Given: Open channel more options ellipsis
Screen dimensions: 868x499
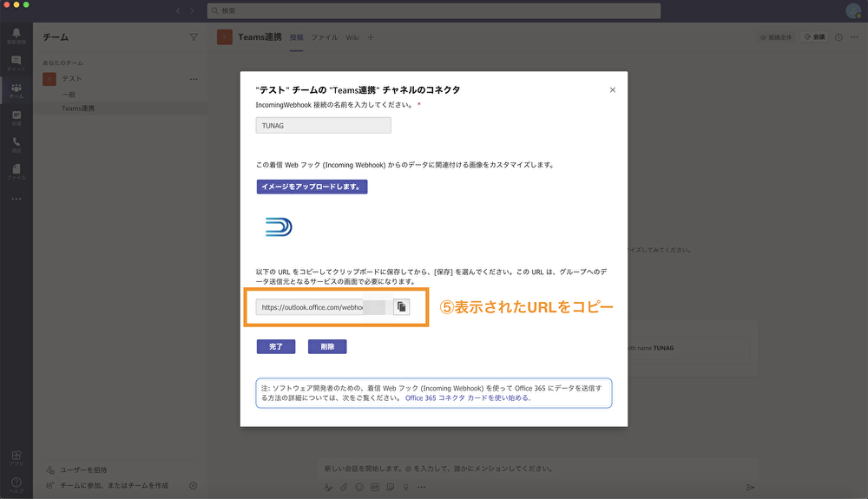Looking at the screenshot, I should pos(854,37).
